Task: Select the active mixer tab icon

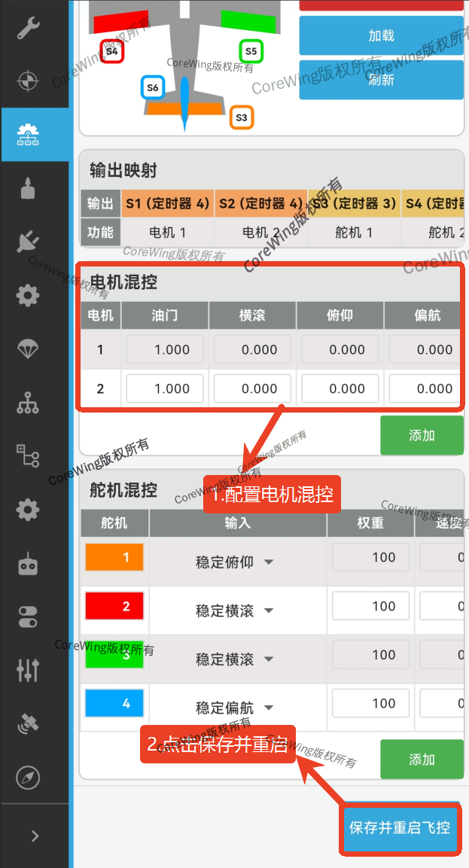Action: pyautogui.click(x=28, y=135)
